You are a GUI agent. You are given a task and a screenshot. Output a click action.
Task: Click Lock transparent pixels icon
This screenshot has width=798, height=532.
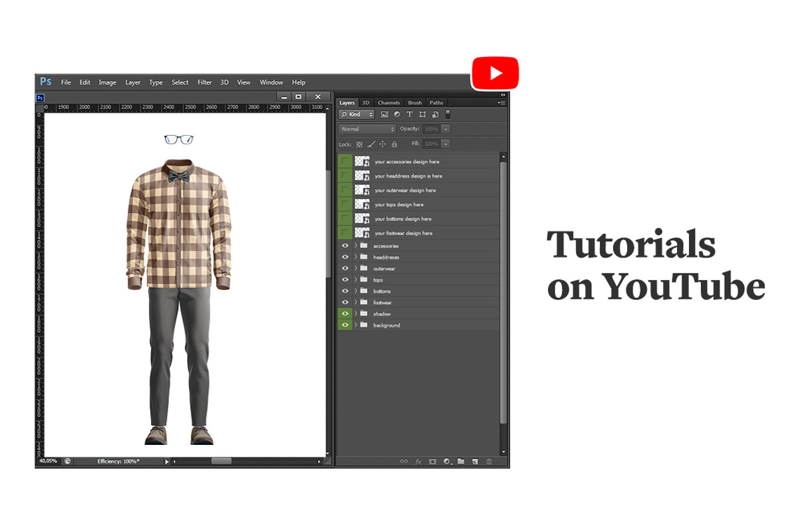click(359, 144)
